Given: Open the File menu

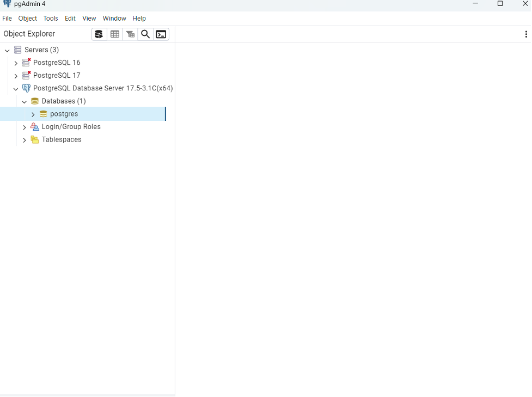Looking at the screenshot, I should click(x=7, y=19).
